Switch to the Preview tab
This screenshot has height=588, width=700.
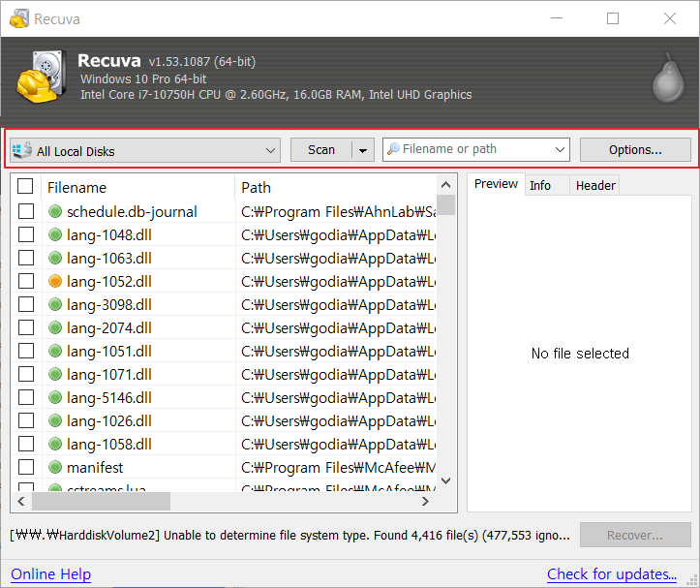(496, 184)
